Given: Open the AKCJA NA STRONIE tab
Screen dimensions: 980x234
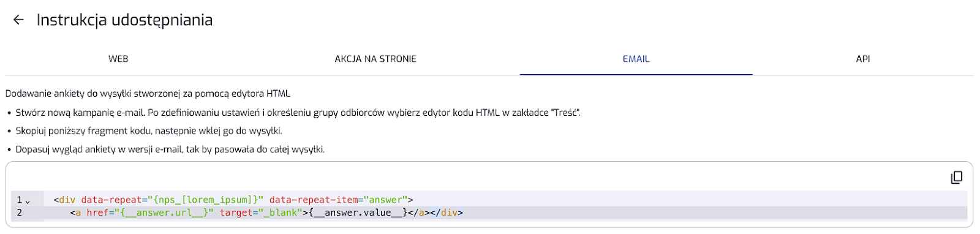Looking at the screenshot, I should coord(375,59).
